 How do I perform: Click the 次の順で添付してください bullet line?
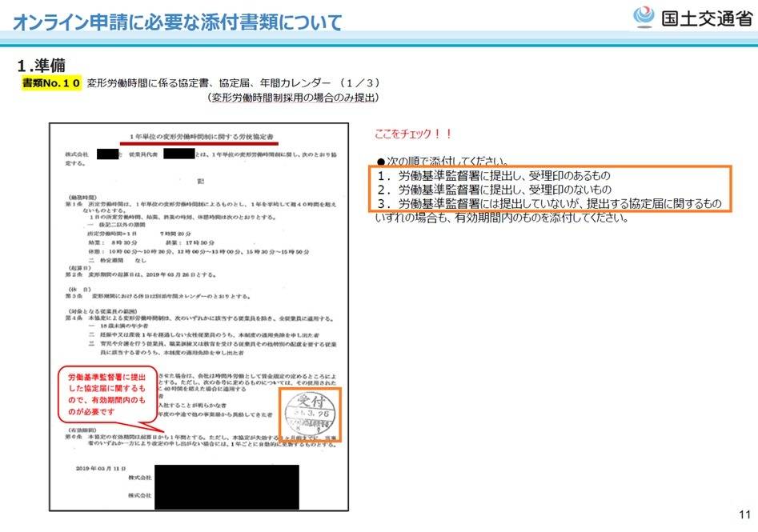click(447, 160)
